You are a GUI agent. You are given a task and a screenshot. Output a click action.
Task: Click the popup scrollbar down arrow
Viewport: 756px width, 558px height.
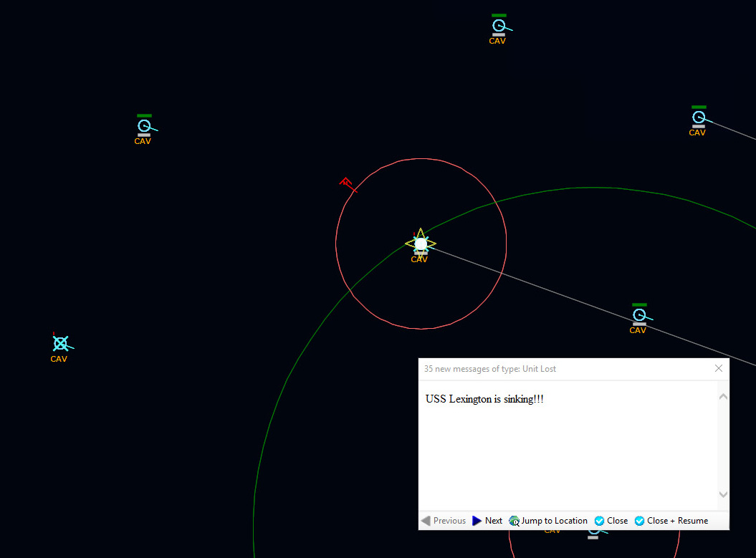tap(723, 494)
